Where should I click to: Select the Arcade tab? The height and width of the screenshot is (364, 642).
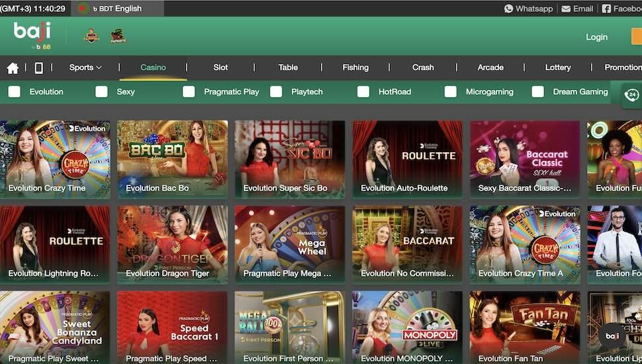click(x=490, y=68)
